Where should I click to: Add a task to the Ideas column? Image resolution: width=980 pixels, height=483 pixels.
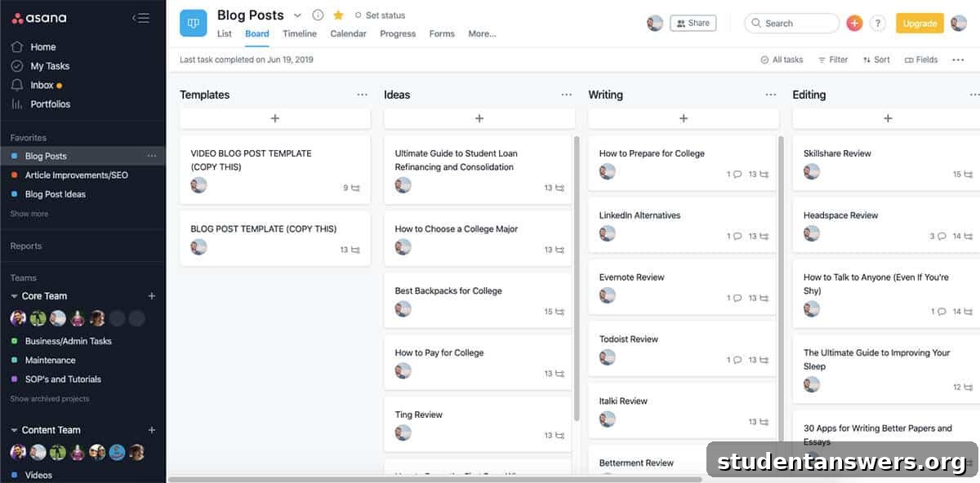(479, 118)
